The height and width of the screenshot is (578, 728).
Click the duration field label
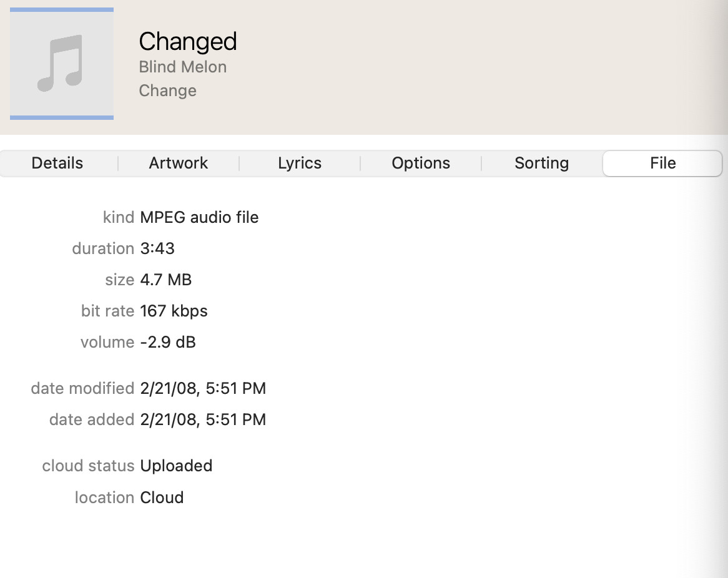tap(103, 248)
